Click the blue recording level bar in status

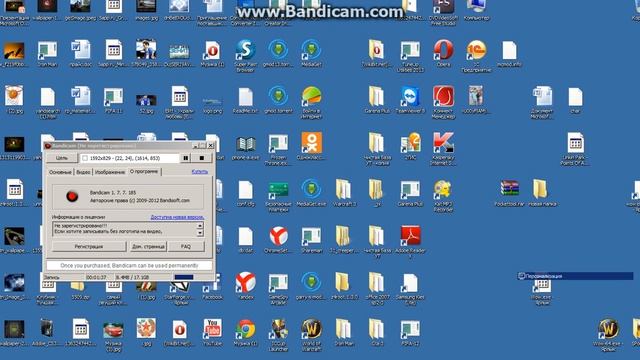pyautogui.click(x=184, y=277)
